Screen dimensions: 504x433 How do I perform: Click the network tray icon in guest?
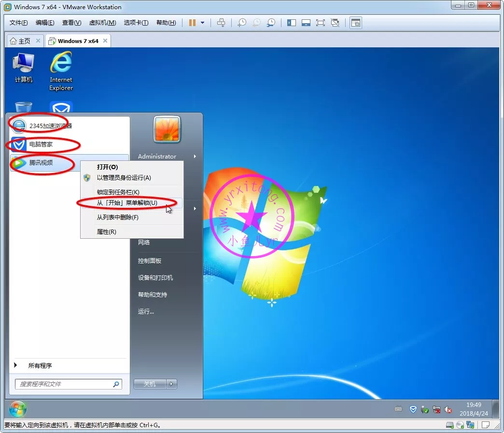coord(436,409)
